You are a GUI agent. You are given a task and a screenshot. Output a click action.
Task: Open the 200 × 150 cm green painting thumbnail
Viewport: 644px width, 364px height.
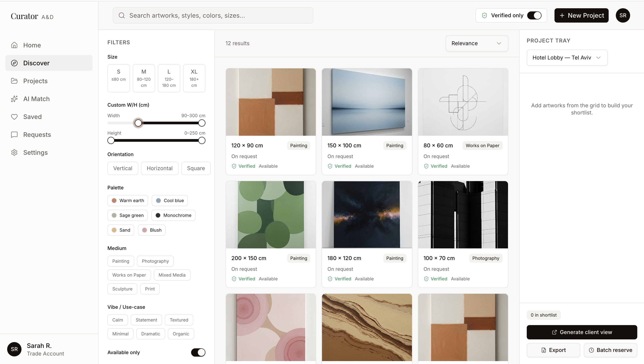pyautogui.click(x=271, y=215)
